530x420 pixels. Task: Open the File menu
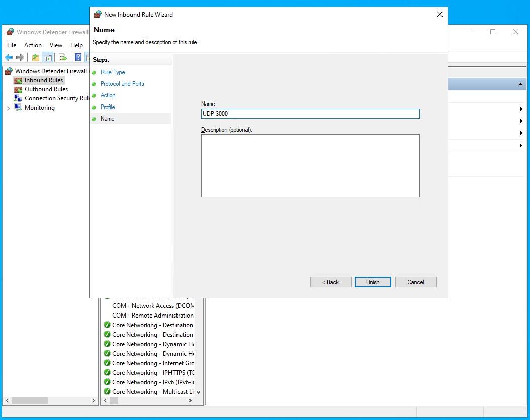click(x=12, y=45)
